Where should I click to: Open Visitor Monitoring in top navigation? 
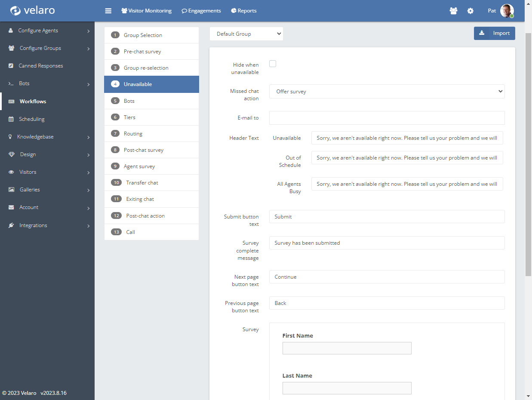click(146, 11)
